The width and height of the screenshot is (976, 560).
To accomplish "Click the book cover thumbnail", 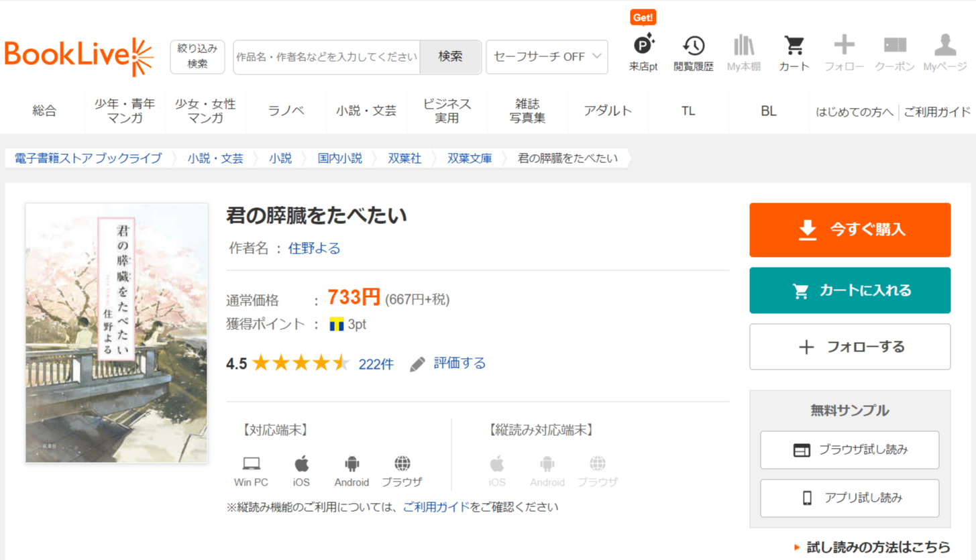I will 117,333.
